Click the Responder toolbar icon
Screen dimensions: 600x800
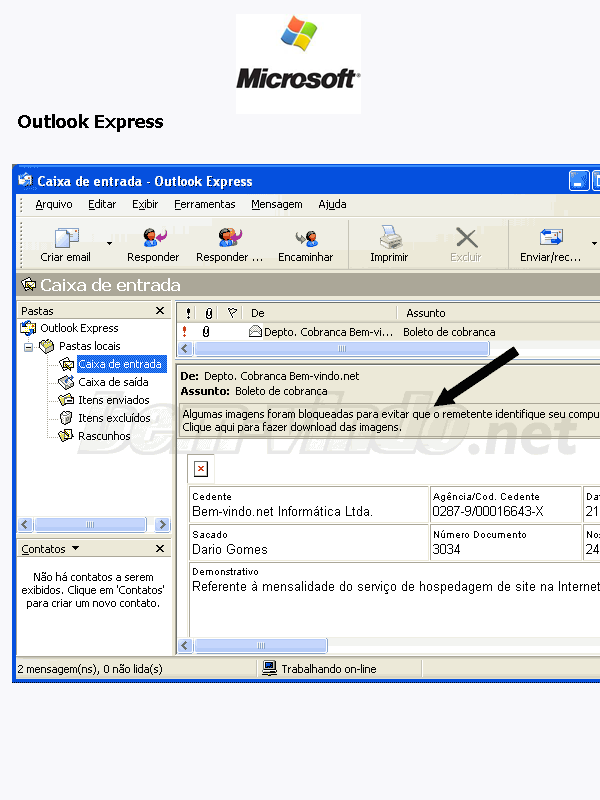tap(155, 237)
